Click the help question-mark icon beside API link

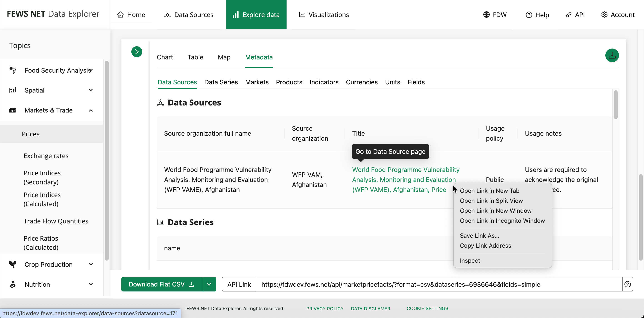627,284
